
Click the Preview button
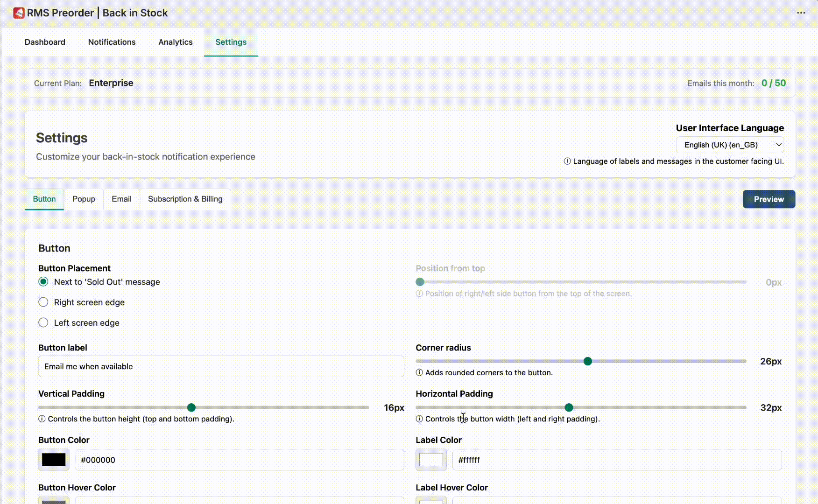pos(769,199)
